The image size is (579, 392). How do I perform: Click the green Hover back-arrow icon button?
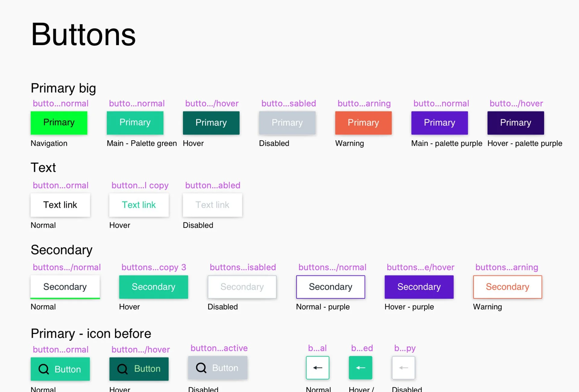[360, 368]
